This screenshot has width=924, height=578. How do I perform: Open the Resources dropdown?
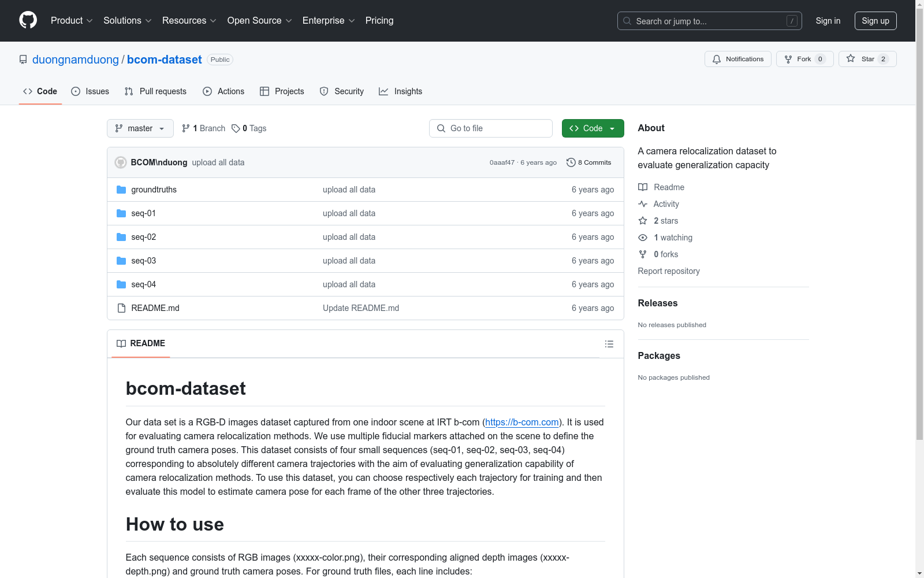pyautogui.click(x=189, y=20)
